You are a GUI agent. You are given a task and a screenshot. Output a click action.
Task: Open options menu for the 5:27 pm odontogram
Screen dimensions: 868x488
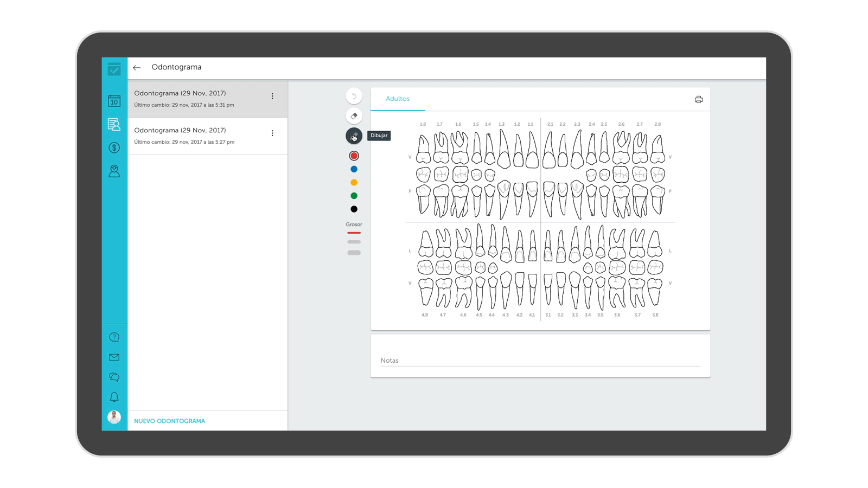(x=272, y=133)
